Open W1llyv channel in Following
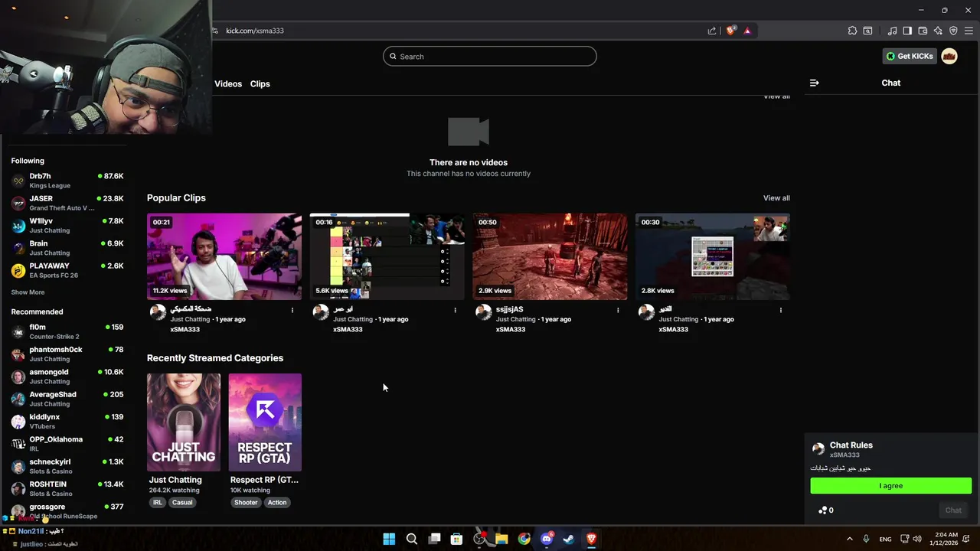Image resolution: width=980 pixels, height=551 pixels. [x=67, y=225]
